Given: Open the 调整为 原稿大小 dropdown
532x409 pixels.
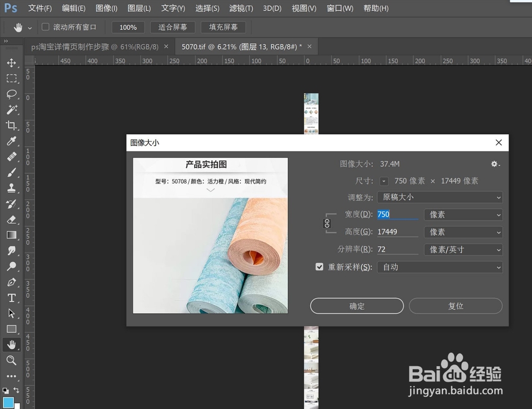Looking at the screenshot, I should coord(439,197).
